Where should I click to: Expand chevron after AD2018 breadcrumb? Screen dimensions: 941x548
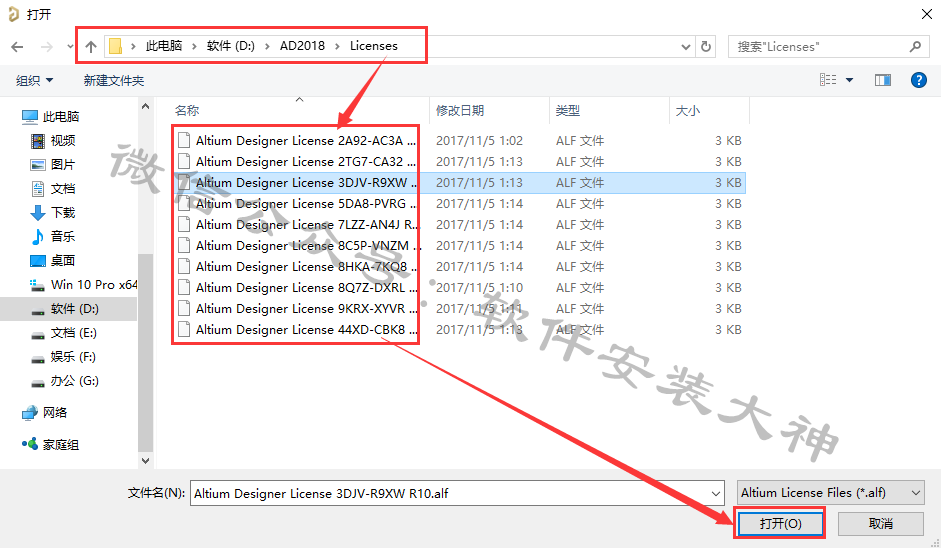[337, 46]
